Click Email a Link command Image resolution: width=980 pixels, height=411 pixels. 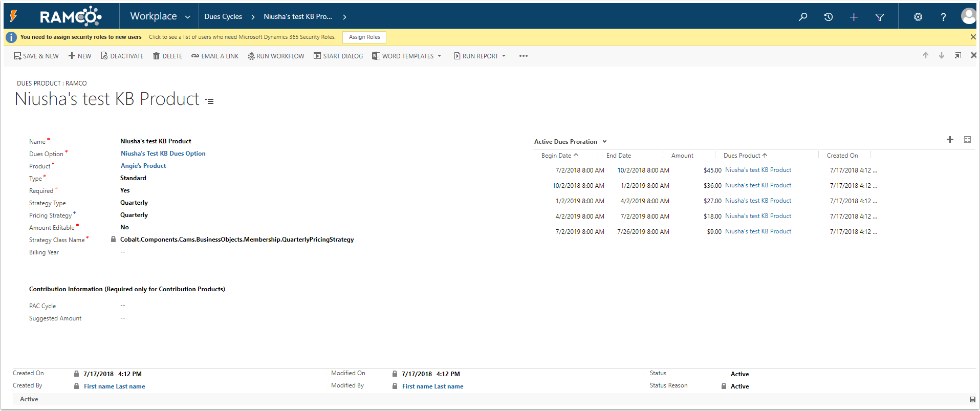[215, 56]
